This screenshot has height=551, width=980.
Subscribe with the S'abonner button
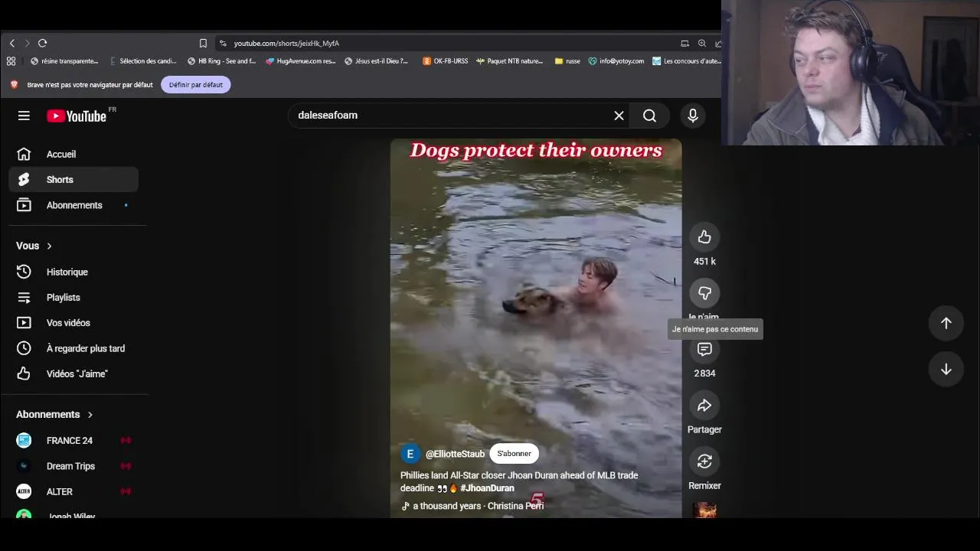[514, 454]
